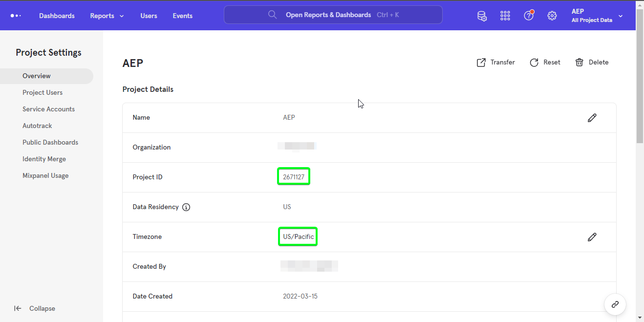Click the Delete button label
Image resolution: width=644 pixels, height=322 pixels.
pos(599,63)
